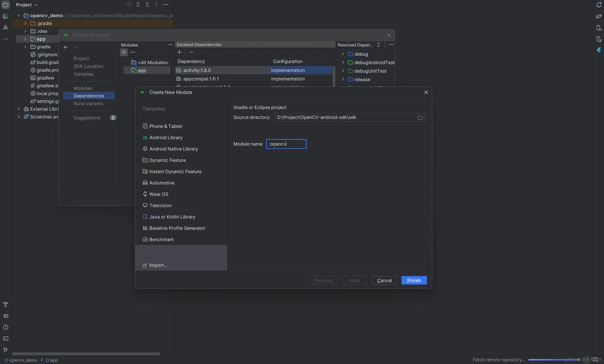The height and width of the screenshot is (364, 604).
Task: Collapse the opencv_demo project root
Action: coord(19,15)
